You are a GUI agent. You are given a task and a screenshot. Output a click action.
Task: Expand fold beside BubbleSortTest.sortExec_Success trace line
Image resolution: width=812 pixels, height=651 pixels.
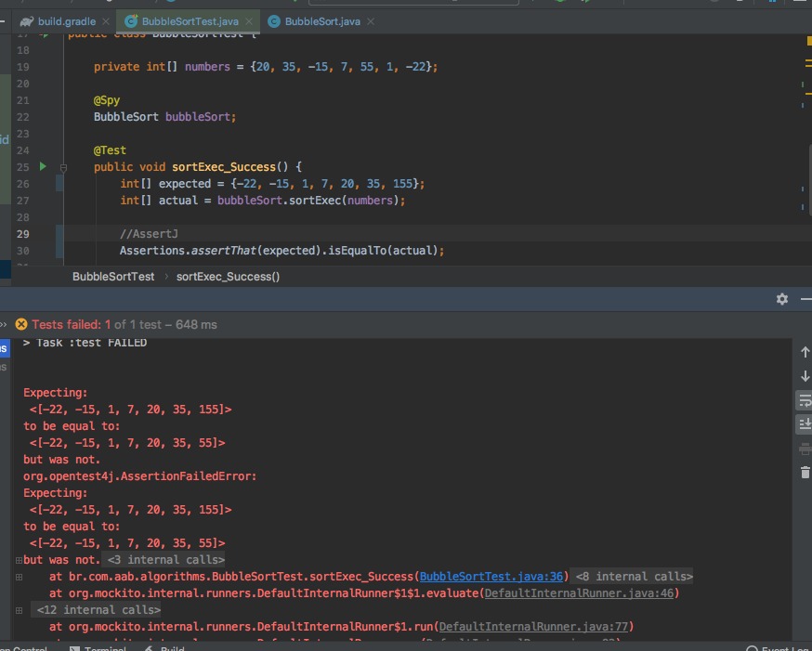point(19,577)
